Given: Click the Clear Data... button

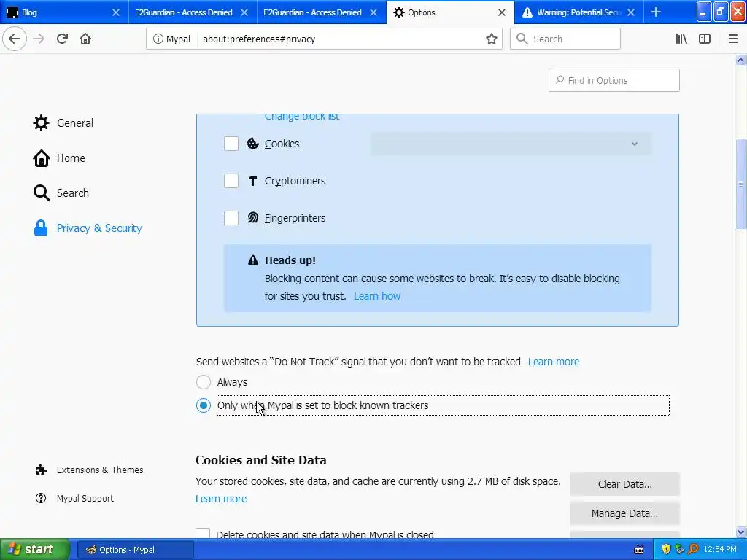Looking at the screenshot, I should pos(625,484).
